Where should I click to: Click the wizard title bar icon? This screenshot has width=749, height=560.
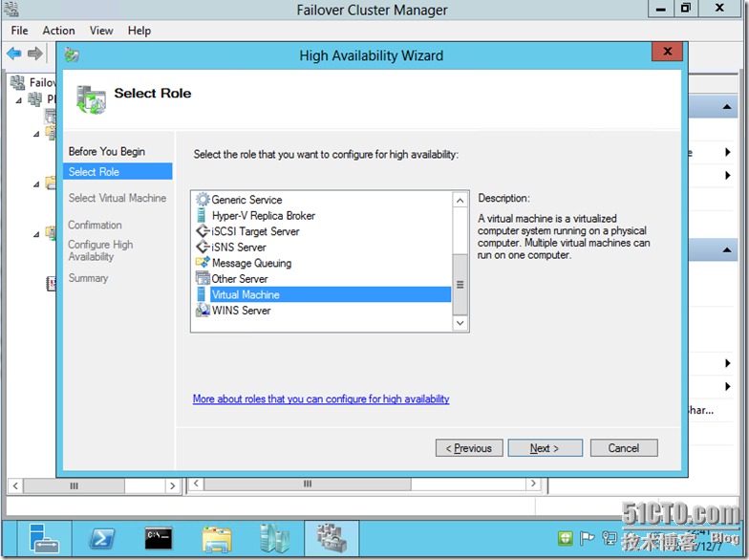pyautogui.click(x=72, y=55)
